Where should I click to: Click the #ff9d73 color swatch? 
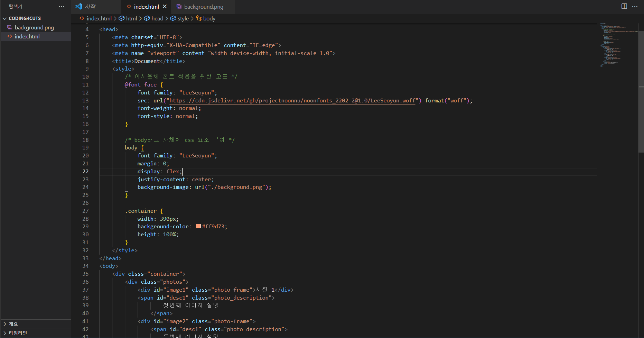198,226
